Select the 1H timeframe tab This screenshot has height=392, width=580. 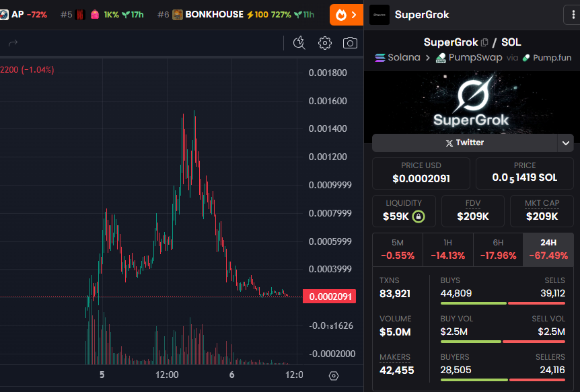click(x=448, y=249)
